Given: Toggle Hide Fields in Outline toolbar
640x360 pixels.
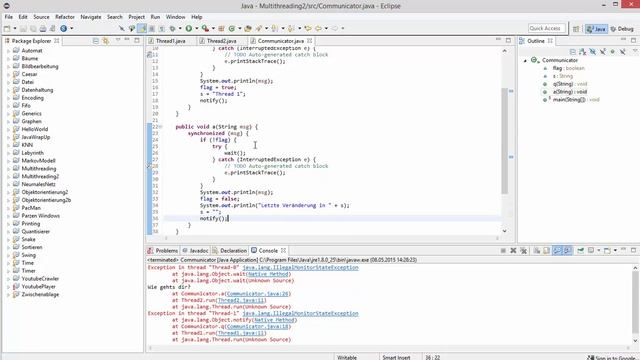Looking at the screenshot, I should [x=593, y=52].
